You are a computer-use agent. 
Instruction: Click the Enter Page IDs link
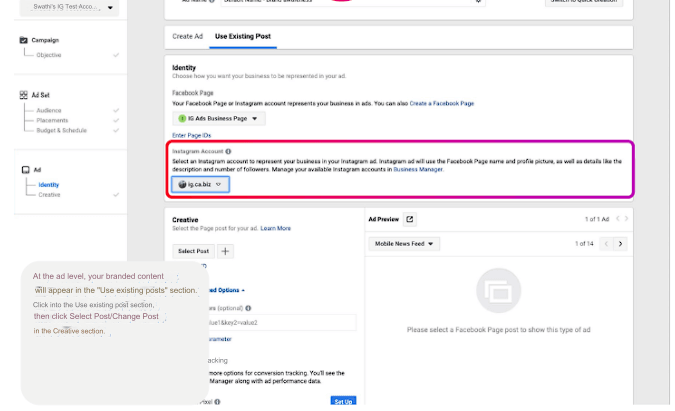point(191,135)
